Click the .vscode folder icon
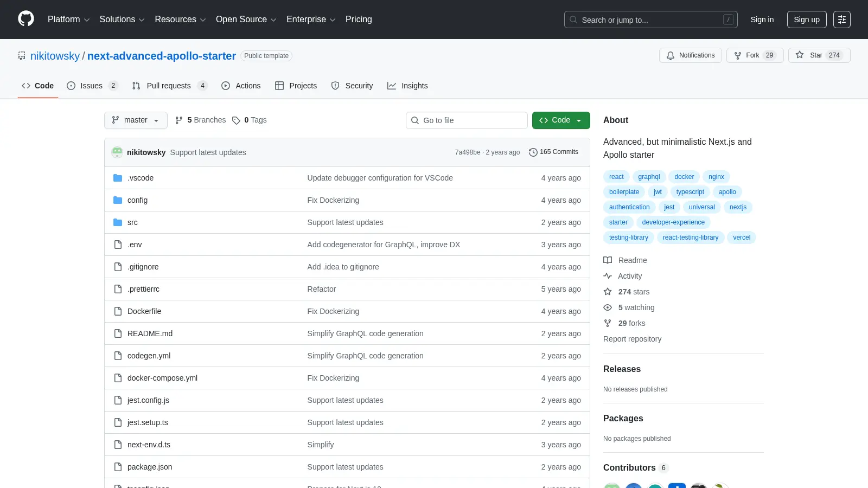868x488 pixels. 118,178
